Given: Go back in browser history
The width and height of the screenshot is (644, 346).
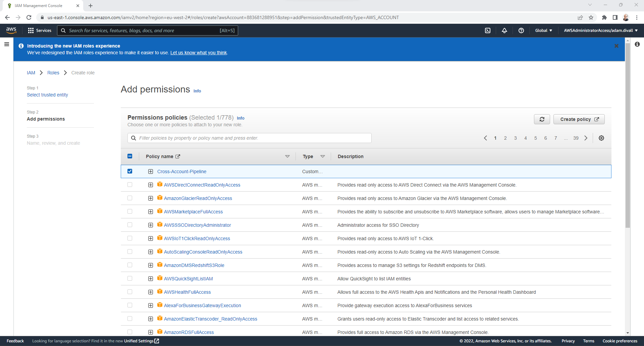Looking at the screenshot, I should [x=7, y=17].
